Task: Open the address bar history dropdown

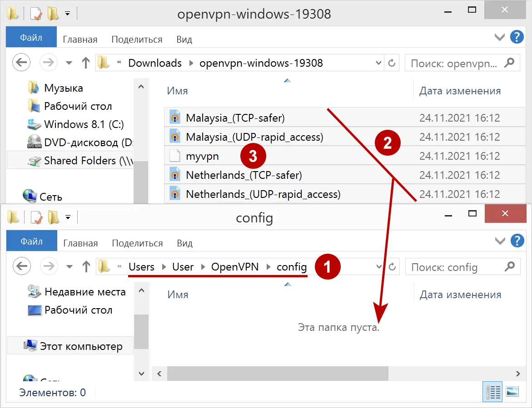Action: pyautogui.click(x=378, y=267)
